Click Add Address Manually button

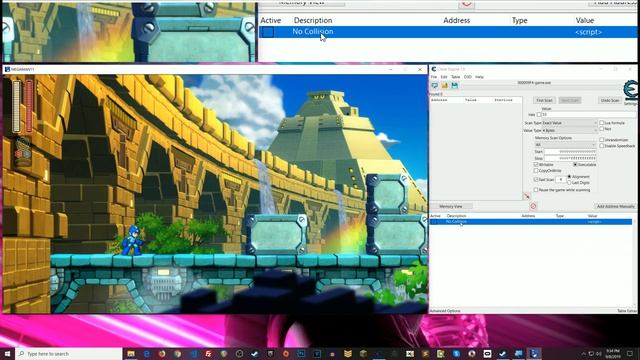[x=615, y=207]
